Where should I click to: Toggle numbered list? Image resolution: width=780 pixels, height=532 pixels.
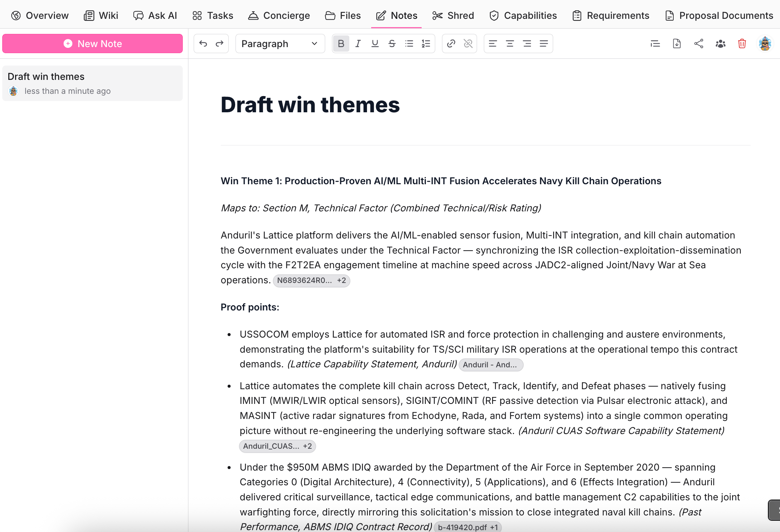426,44
